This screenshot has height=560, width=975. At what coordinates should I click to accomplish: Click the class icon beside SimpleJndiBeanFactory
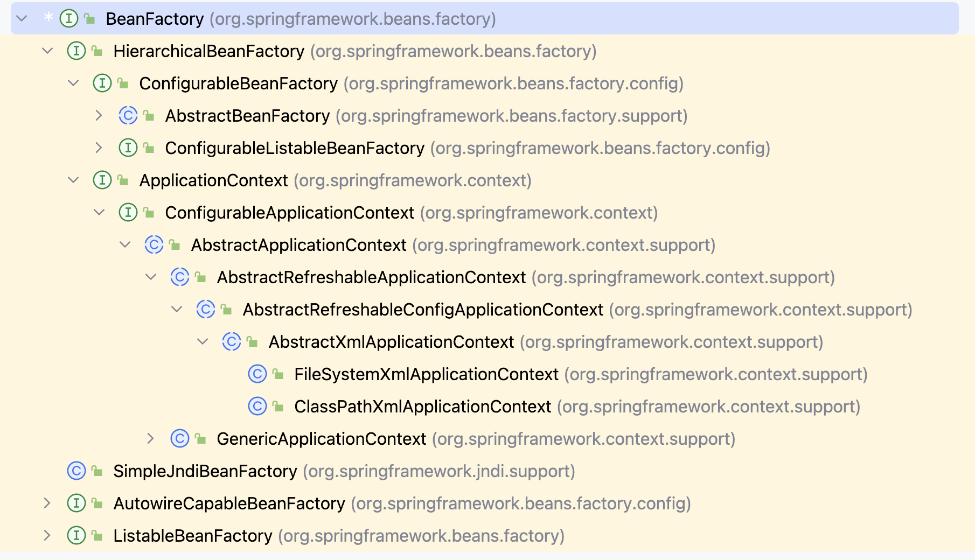coord(76,471)
